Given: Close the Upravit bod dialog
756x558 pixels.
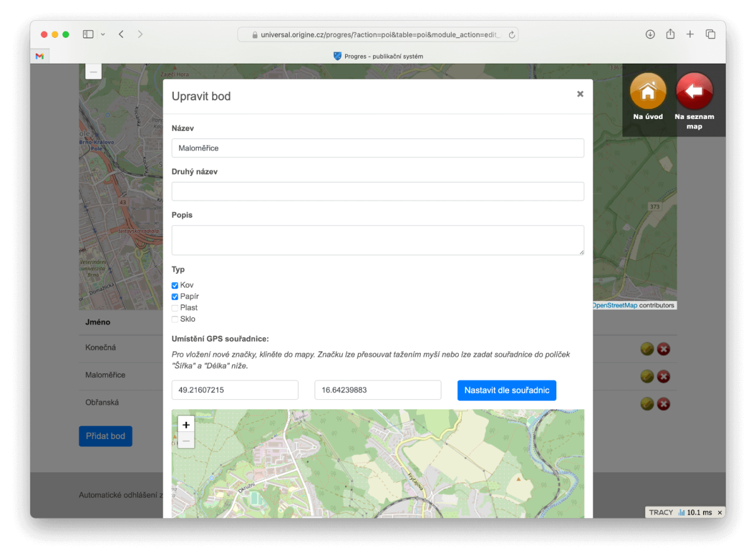Looking at the screenshot, I should click(580, 94).
